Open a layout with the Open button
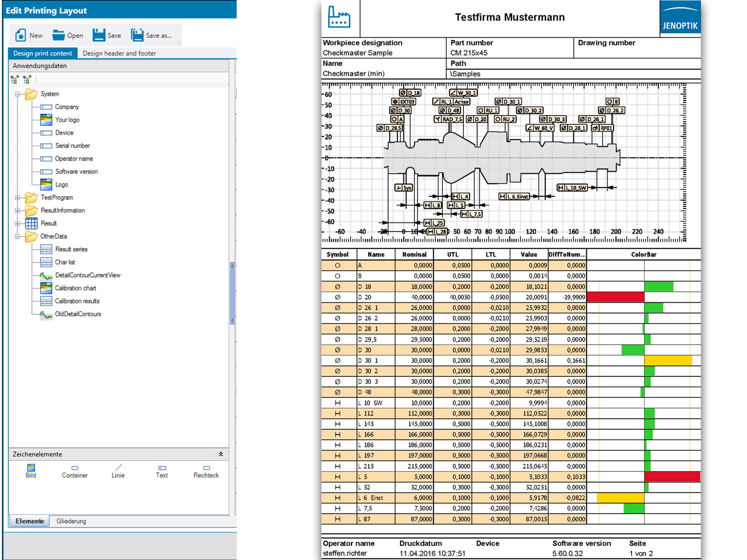This screenshot has width=747, height=560. (68, 35)
